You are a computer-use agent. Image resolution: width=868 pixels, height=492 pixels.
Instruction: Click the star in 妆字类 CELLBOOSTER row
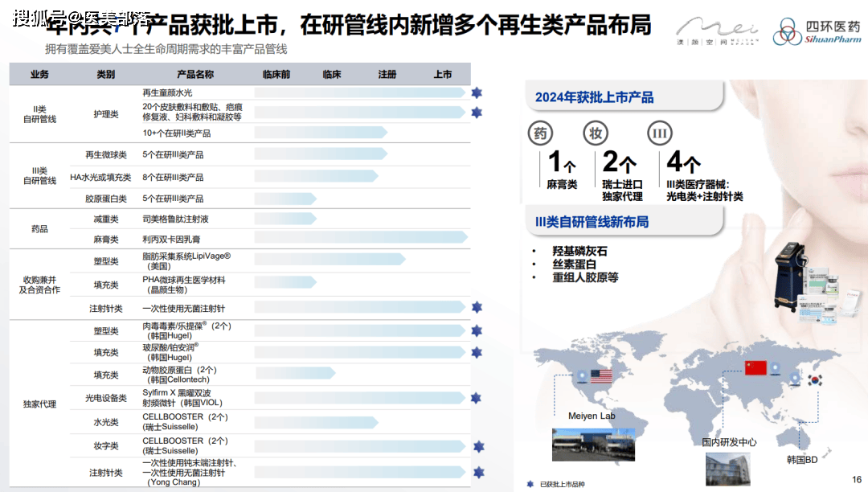(479, 447)
